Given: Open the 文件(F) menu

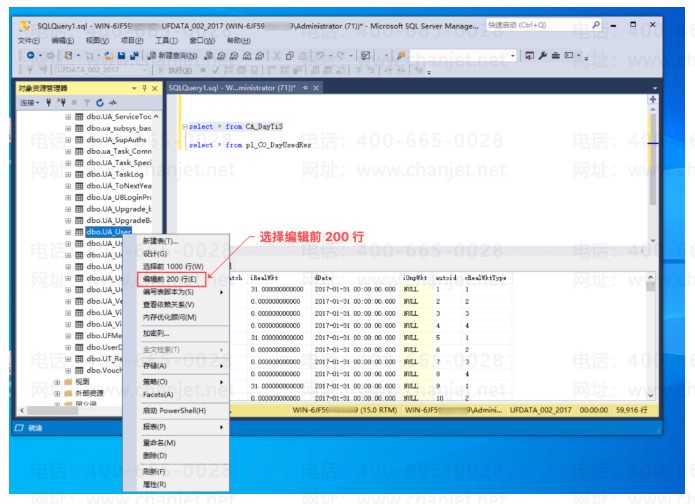Looking at the screenshot, I should [29, 40].
